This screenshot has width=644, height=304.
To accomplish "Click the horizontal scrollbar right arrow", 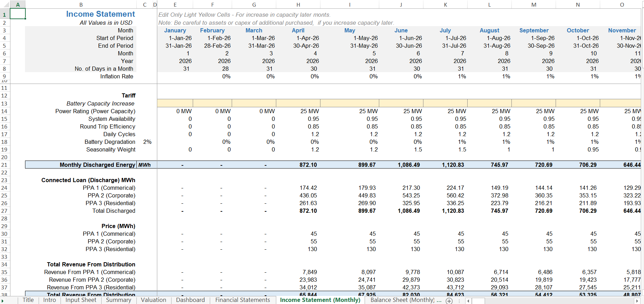I will 637,301.
